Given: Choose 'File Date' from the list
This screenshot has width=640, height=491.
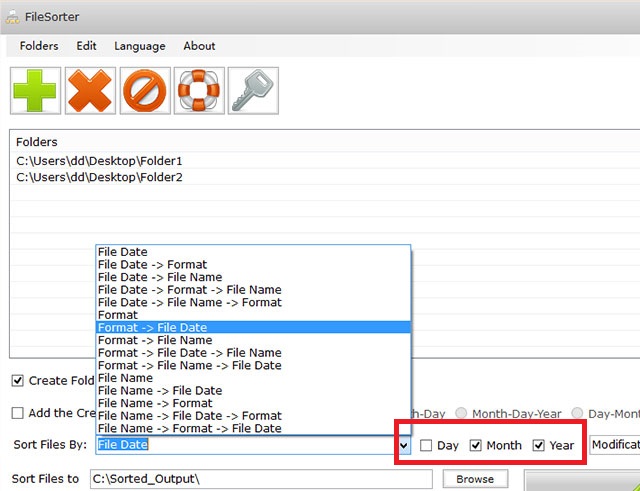Looking at the screenshot, I should pyautogui.click(x=253, y=252).
